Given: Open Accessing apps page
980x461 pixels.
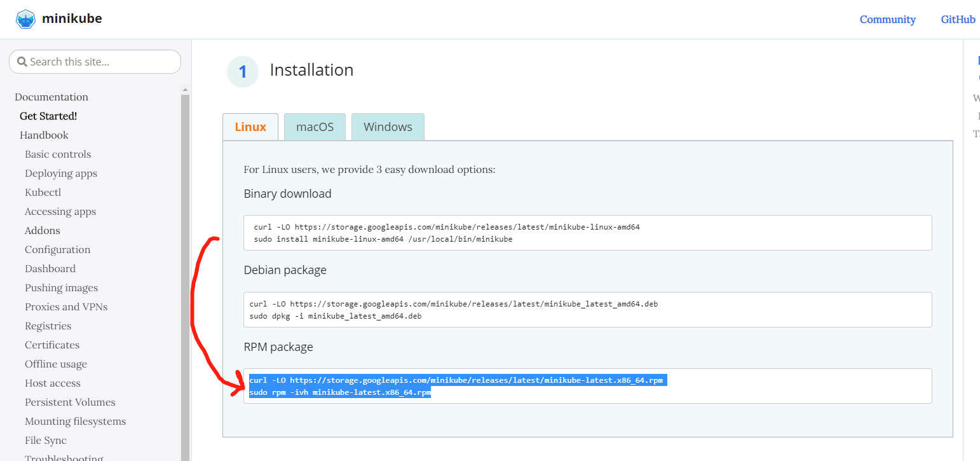Looking at the screenshot, I should click(60, 211).
